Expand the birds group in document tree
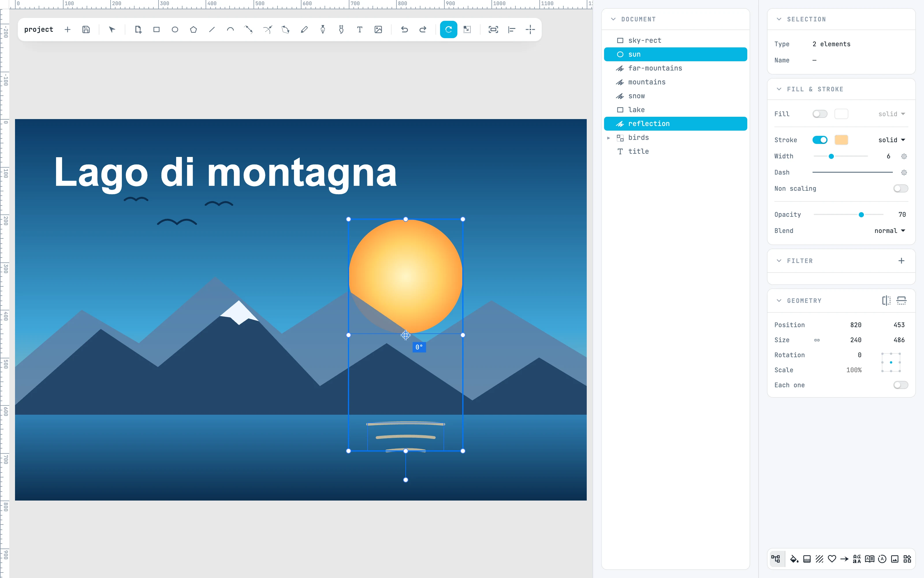This screenshot has height=578, width=924. 609,138
